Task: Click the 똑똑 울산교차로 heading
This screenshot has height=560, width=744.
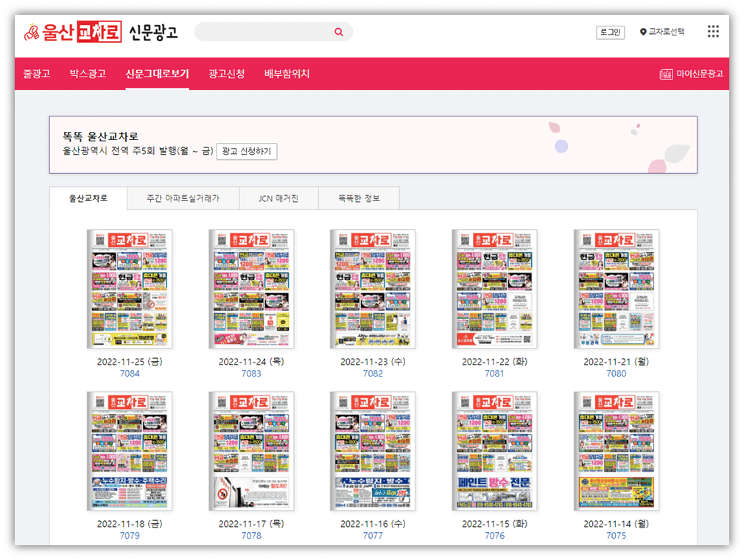Action: [101, 136]
